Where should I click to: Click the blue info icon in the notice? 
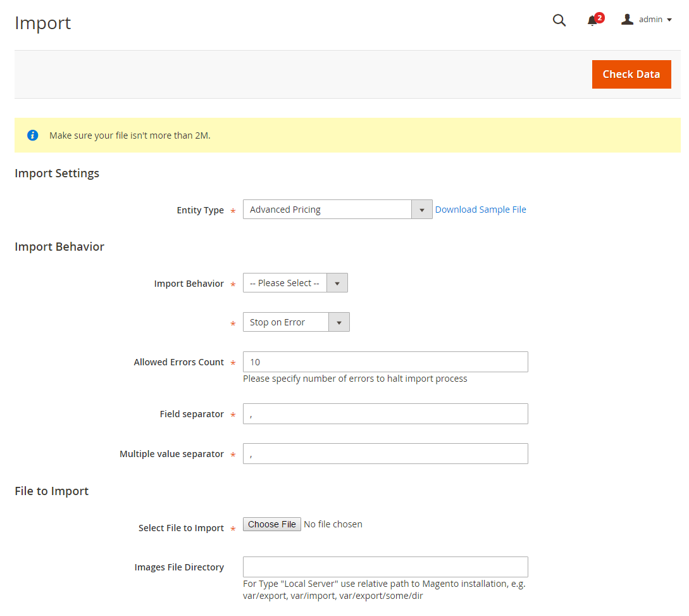[x=33, y=135]
